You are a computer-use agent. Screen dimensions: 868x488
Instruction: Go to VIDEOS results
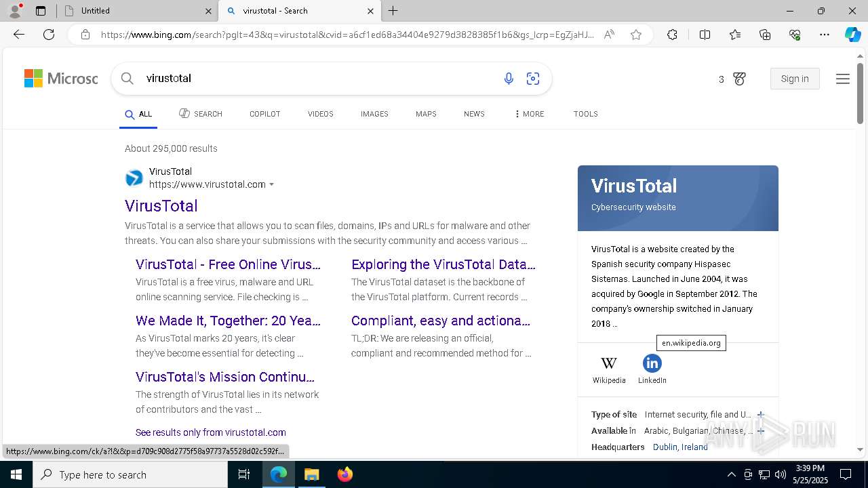[321, 114]
